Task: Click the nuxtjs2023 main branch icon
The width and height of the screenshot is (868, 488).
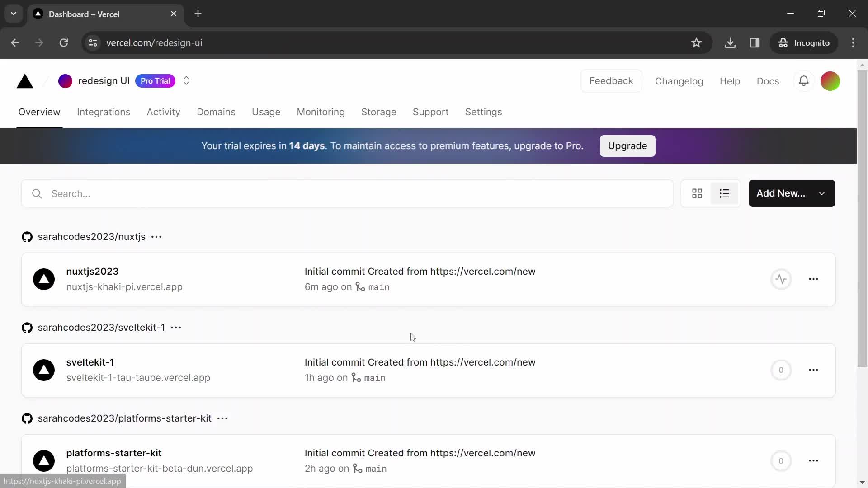Action: [x=360, y=287]
